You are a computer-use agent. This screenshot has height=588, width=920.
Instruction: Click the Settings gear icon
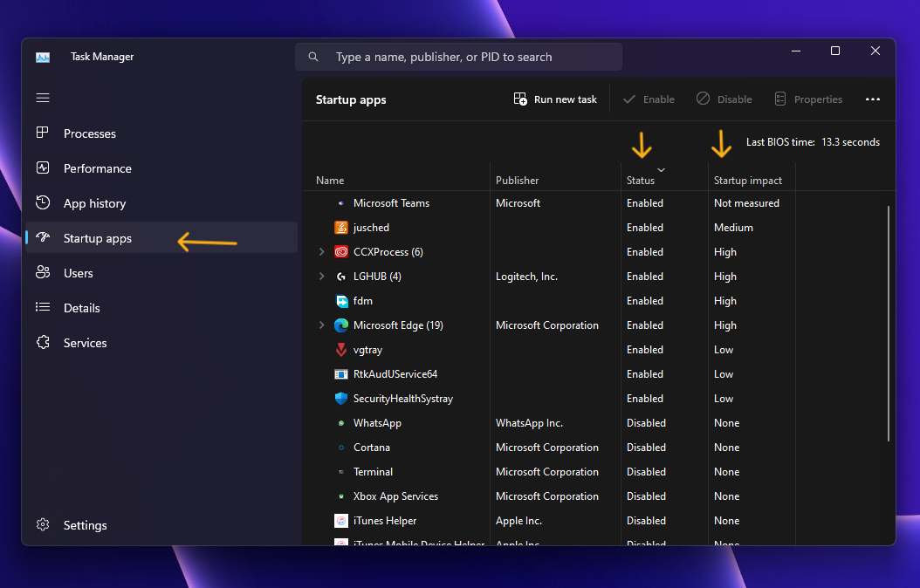[43, 524]
